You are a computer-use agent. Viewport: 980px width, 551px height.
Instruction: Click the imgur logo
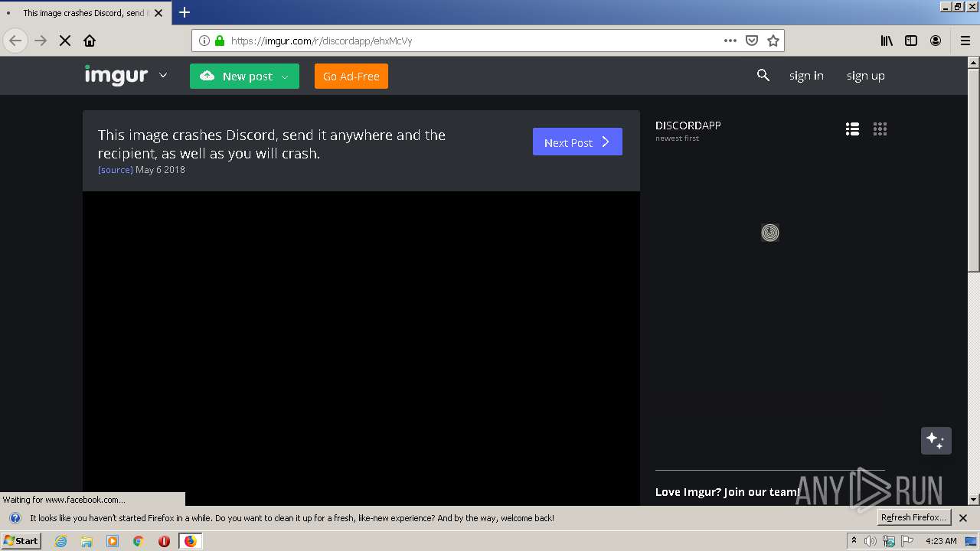(x=116, y=75)
